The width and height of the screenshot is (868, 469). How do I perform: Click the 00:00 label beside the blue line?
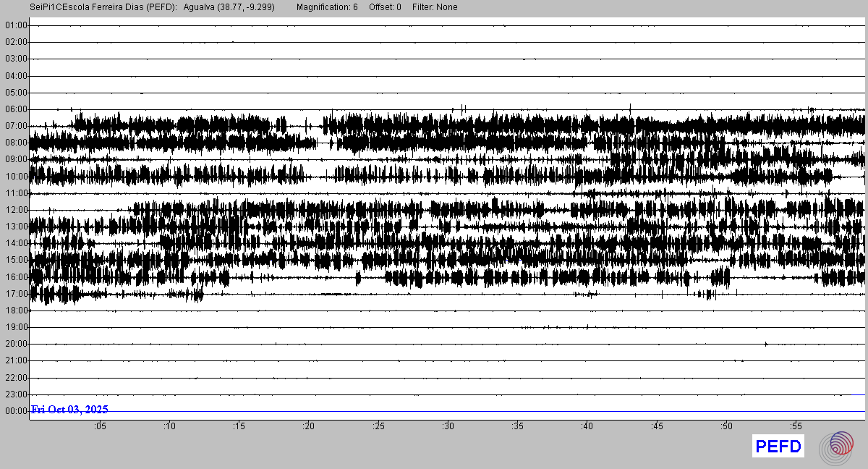pyautogui.click(x=16, y=411)
